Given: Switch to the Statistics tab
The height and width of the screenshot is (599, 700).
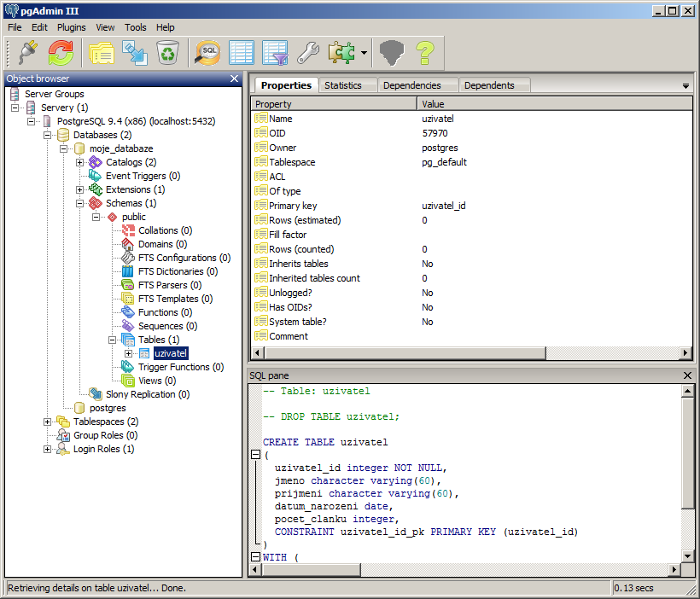Looking at the screenshot, I should coord(343,85).
